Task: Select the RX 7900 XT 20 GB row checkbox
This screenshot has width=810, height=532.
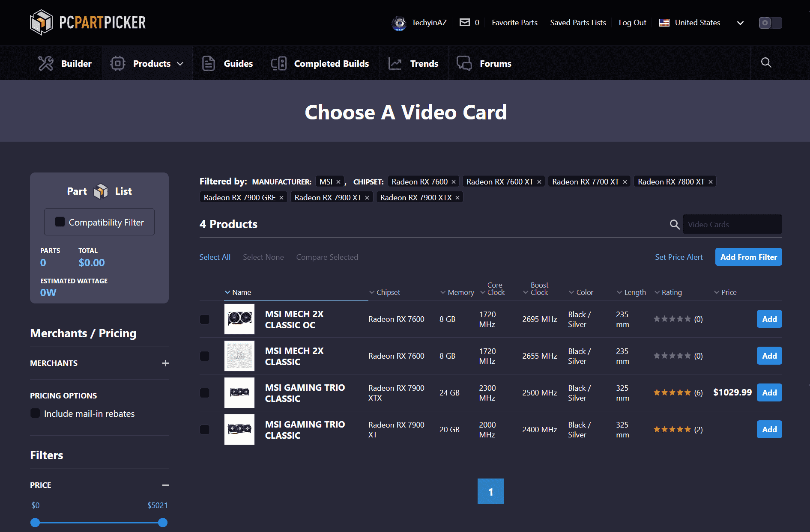Action: tap(205, 430)
